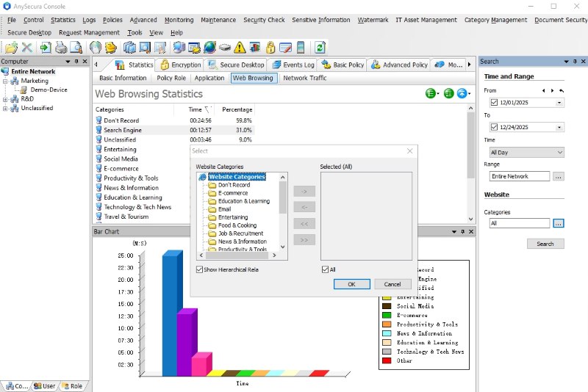Screen dimensions: 588x392
Task: Uncheck the All checkbox in Select dialog
Action: click(326, 269)
